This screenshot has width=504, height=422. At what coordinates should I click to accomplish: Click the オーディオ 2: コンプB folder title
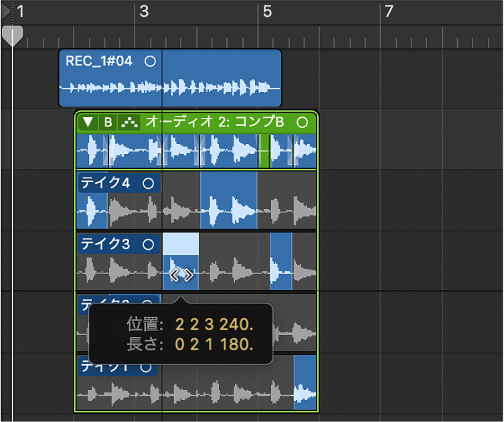coord(215,122)
